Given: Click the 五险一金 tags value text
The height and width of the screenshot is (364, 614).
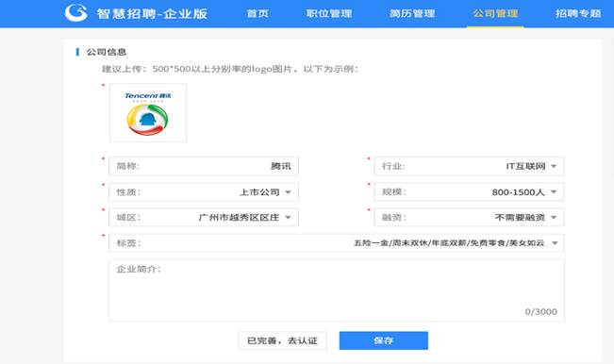Looking at the screenshot, I should 449,243.
